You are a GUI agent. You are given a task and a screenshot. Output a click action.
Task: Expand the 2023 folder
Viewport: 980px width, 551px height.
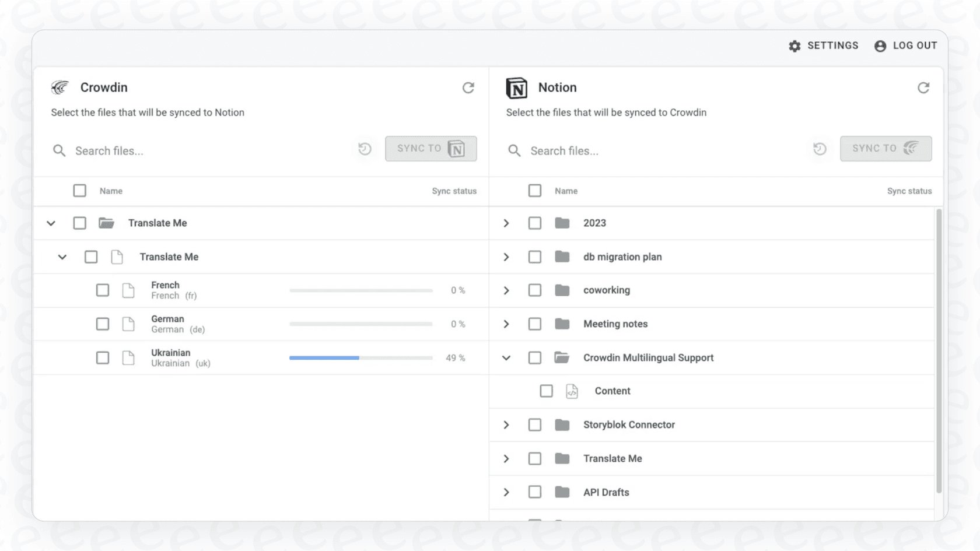click(x=505, y=223)
